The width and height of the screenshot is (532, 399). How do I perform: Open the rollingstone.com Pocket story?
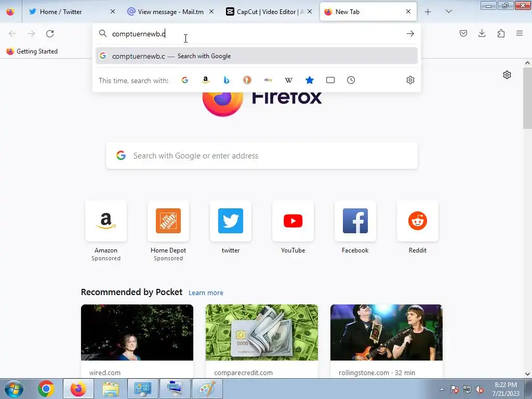coord(387,341)
